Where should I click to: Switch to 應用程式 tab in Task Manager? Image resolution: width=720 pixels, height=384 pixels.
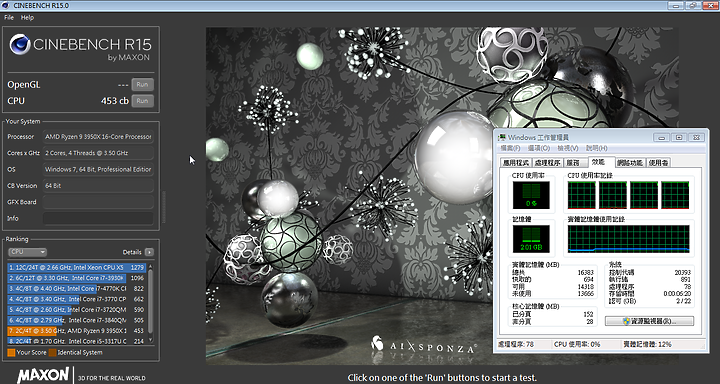516,163
